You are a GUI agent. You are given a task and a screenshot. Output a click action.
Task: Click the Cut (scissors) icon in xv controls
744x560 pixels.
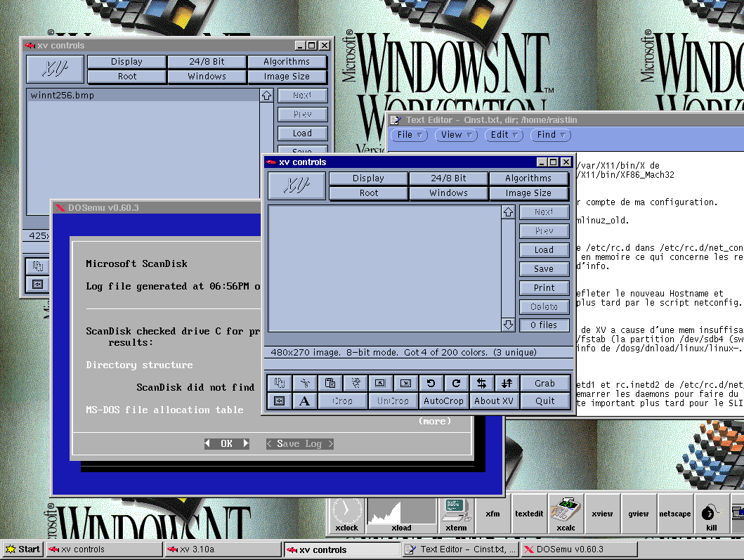pyautogui.click(x=305, y=383)
